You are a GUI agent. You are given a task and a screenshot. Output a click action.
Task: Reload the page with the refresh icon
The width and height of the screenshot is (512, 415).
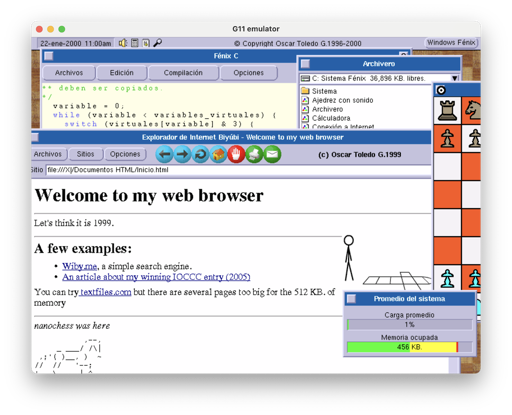pos(200,154)
